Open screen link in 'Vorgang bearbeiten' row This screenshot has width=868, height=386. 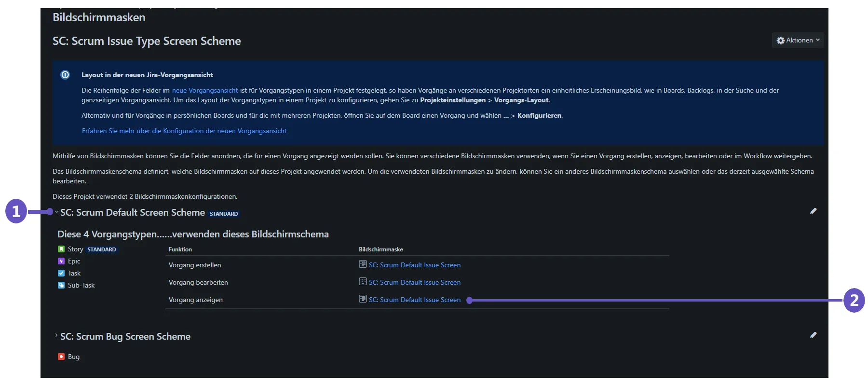415,282
